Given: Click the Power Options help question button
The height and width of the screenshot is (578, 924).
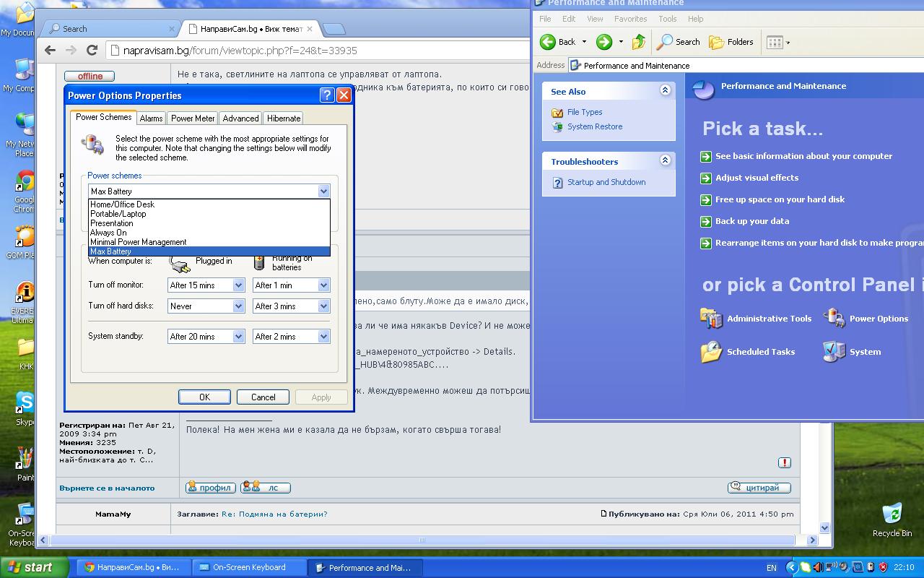Looking at the screenshot, I should pyautogui.click(x=326, y=95).
